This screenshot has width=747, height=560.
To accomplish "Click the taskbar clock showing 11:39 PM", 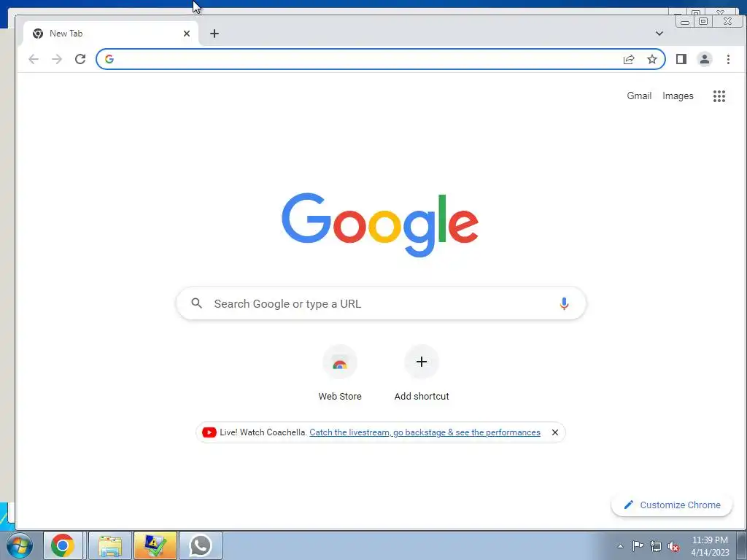I will click(x=710, y=546).
